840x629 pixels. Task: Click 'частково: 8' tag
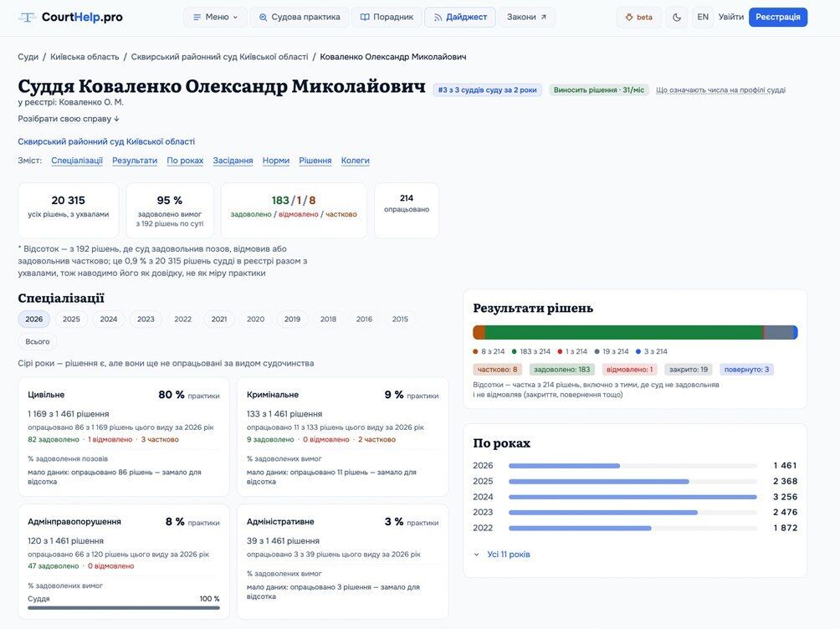498,370
